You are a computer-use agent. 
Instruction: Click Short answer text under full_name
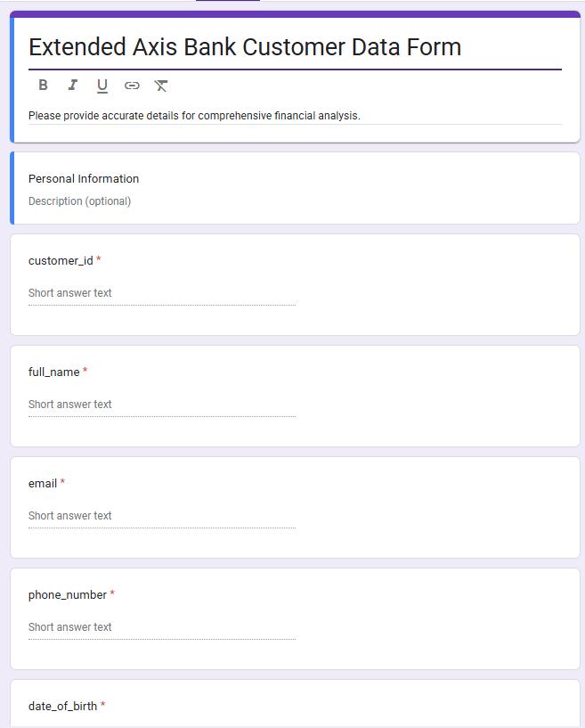point(70,405)
